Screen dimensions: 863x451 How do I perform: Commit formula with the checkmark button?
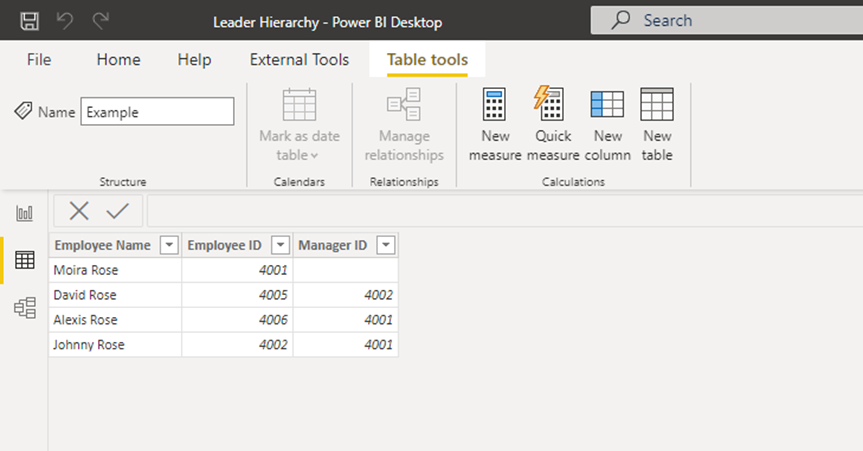118,210
